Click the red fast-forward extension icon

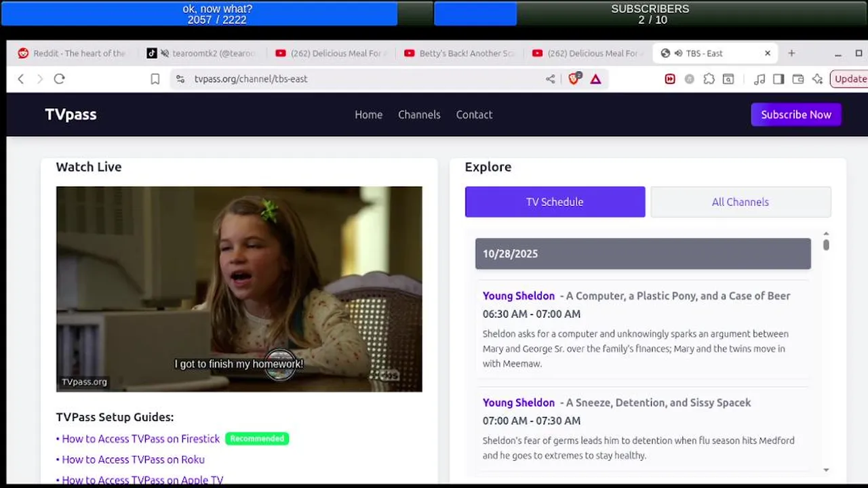pos(670,79)
